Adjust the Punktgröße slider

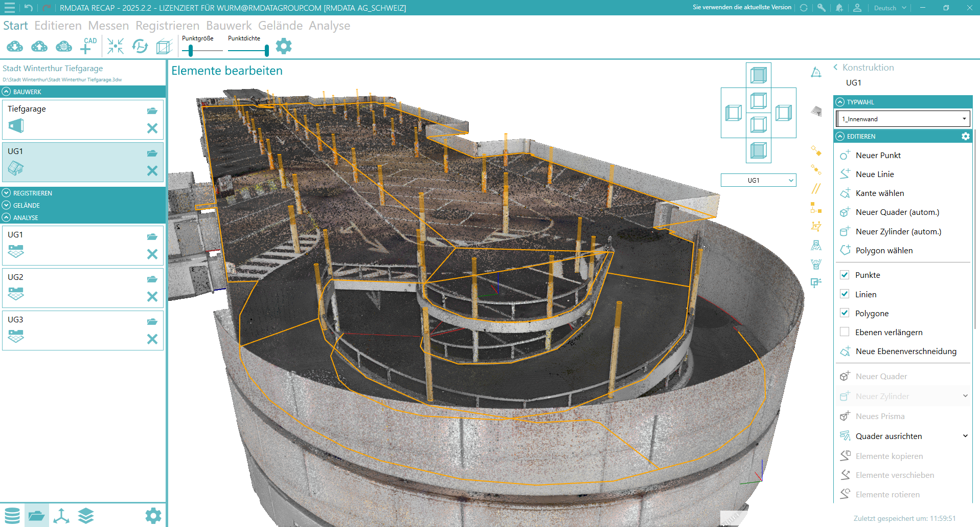191,50
